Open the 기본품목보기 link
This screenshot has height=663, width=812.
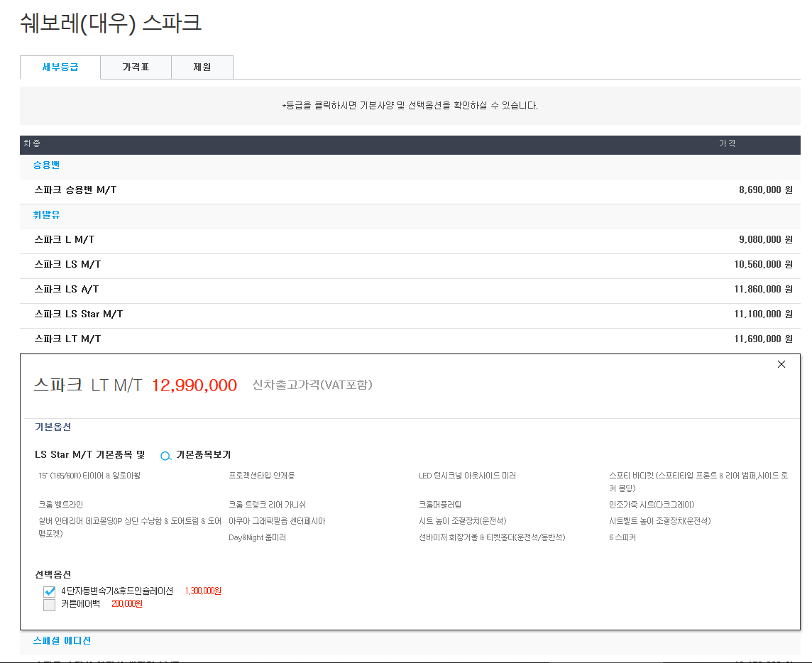coord(203,455)
